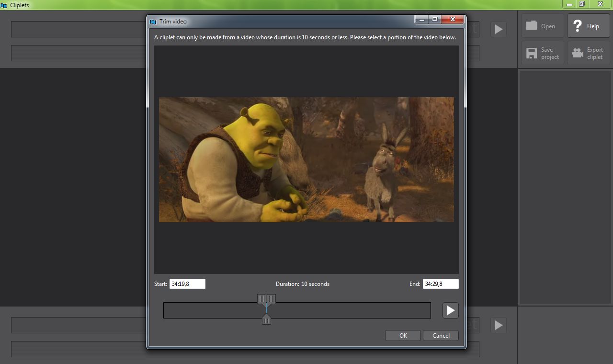Minimize the Trim video dialog

pos(422,20)
